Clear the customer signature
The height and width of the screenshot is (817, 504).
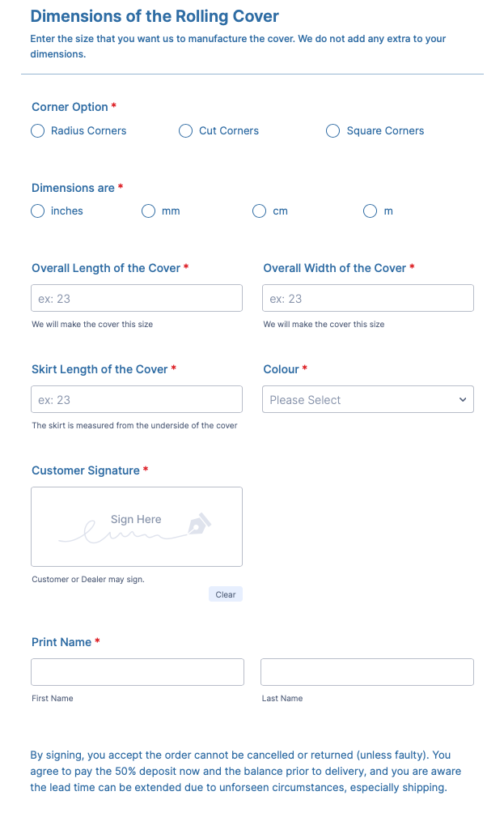click(x=226, y=594)
